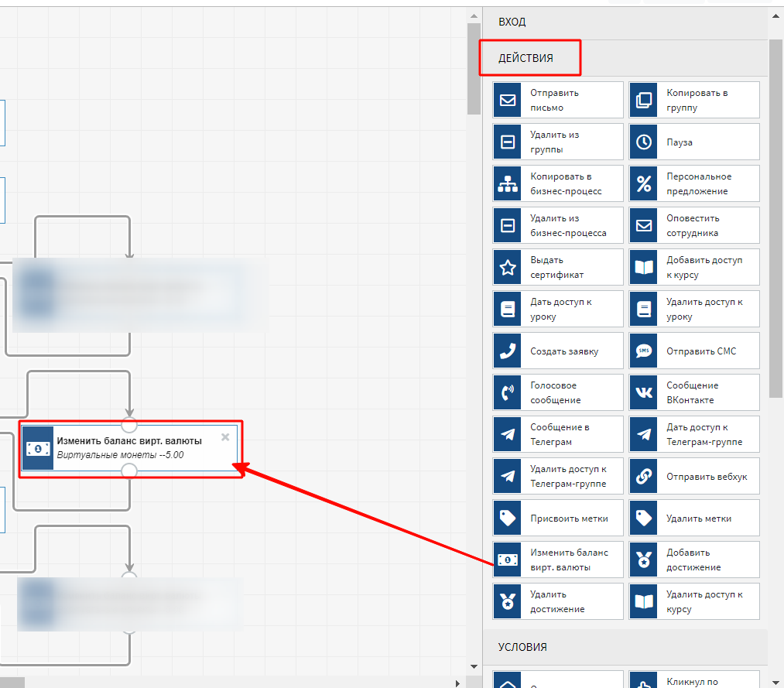Click the phone icon Создать заявку
This screenshot has width=784, height=688.
508,351
